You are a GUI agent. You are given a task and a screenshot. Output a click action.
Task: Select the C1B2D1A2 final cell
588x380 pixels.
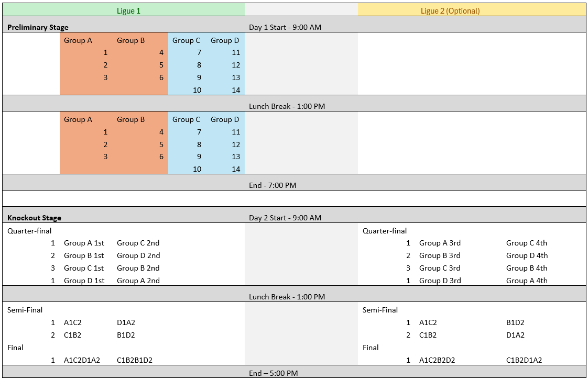524,360
